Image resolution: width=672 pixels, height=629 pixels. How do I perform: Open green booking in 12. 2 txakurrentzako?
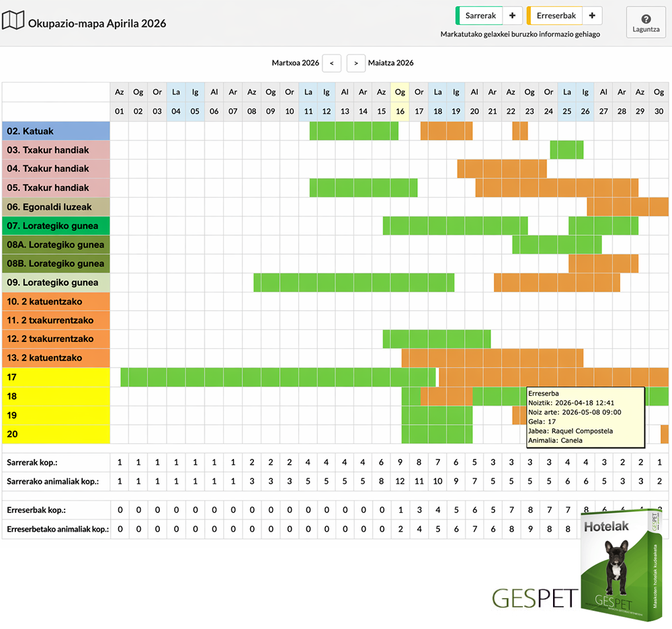click(x=437, y=339)
